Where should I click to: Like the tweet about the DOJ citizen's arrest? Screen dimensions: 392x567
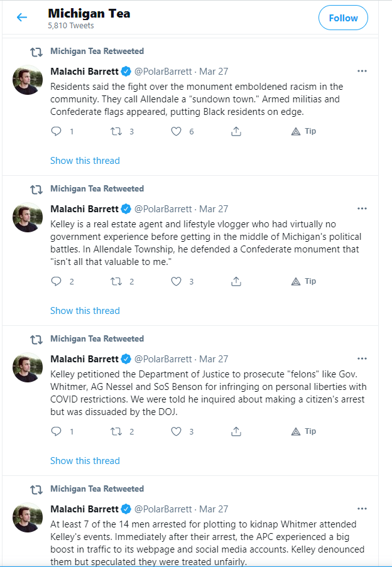177,431
